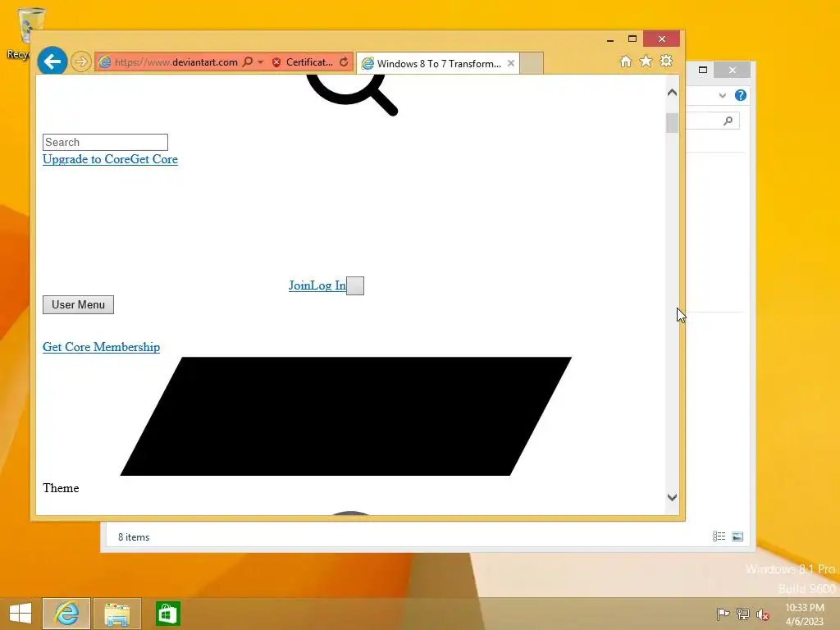Maximize the Explorer window behind
The image size is (840, 630).
tap(703, 70)
